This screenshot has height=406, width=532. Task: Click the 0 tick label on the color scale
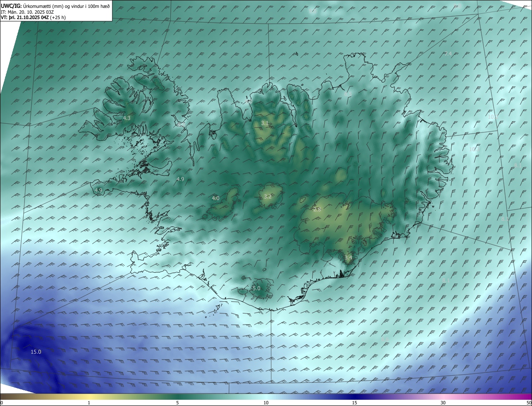point(2,403)
